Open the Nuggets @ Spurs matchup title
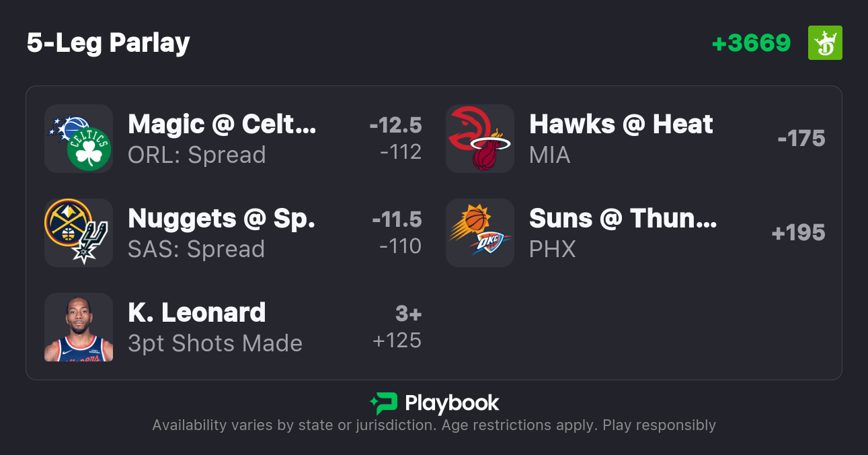Screen dimensions: 868x455 pos(222,219)
